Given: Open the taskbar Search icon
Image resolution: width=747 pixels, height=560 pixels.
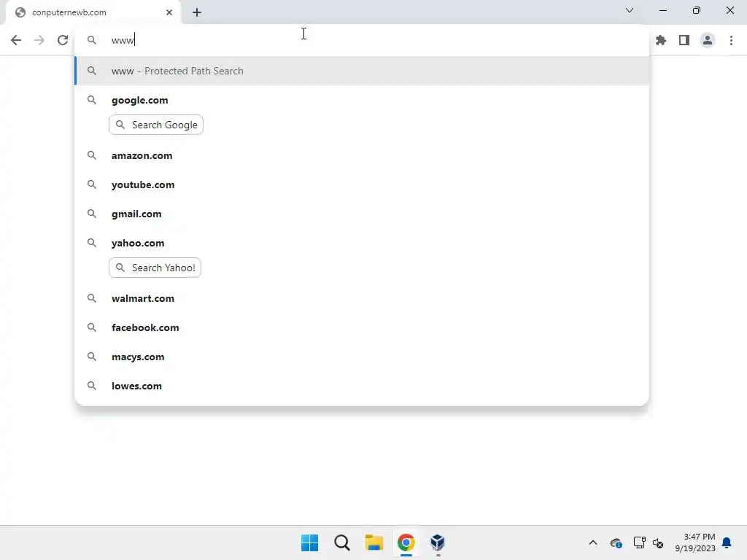Looking at the screenshot, I should coord(341,542).
